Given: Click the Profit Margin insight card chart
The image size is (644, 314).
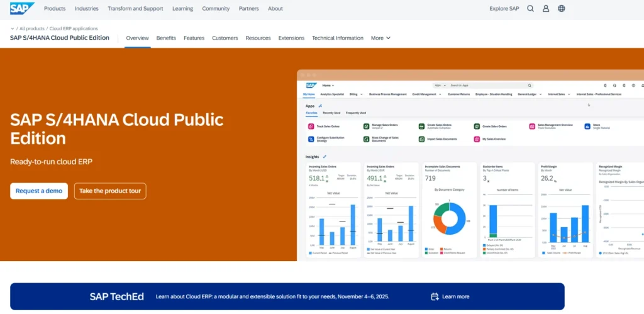Looking at the screenshot, I should [x=565, y=220].
